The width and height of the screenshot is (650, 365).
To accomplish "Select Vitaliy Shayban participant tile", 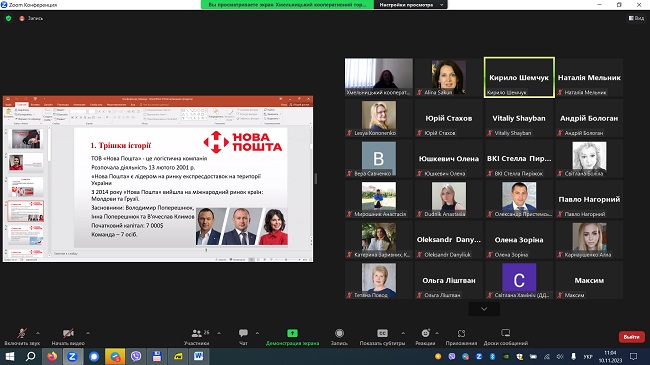I will [x=519, y=118].
